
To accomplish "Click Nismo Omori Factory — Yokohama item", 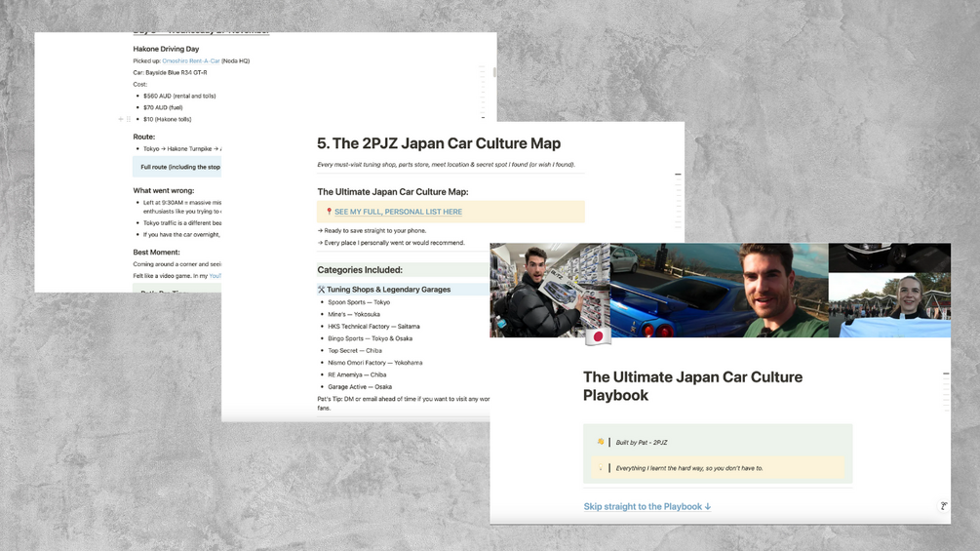I will [375, 363].
